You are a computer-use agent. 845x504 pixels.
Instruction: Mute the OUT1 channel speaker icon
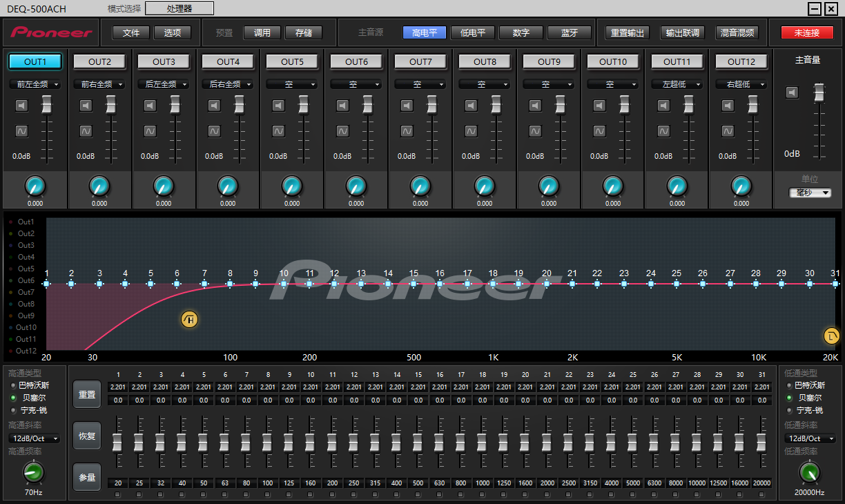(x=21, y=106)
